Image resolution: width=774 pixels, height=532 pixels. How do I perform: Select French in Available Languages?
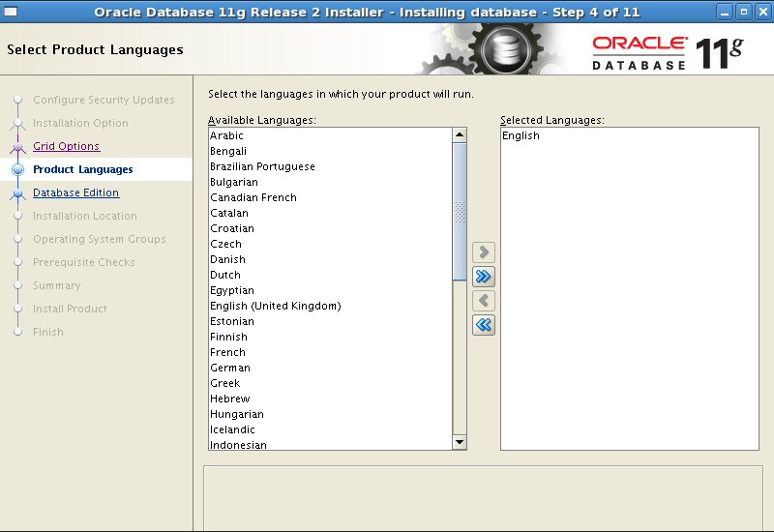[330, 352]
